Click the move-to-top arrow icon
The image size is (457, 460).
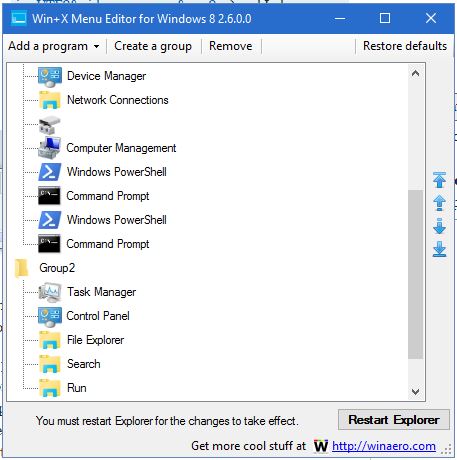(x=439, y=180)
